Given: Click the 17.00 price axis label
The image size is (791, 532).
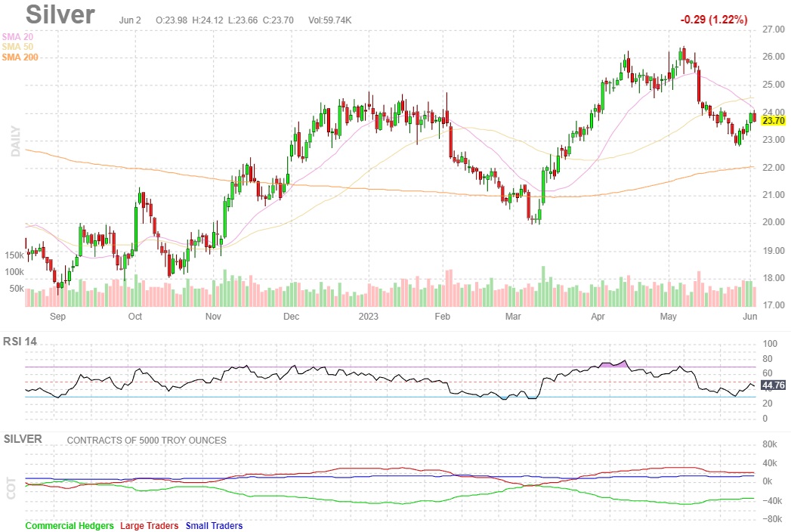Looking at the screenshot, I should [x=774, y=305].
